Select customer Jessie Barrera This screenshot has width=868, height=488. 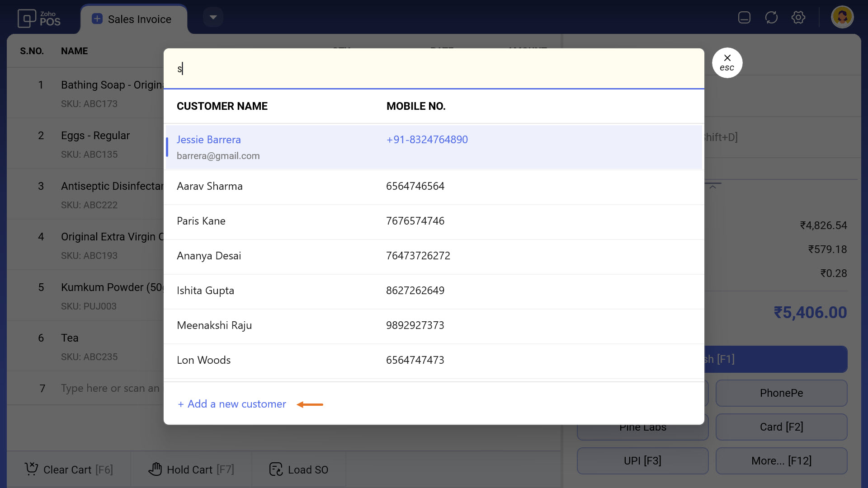208,140
